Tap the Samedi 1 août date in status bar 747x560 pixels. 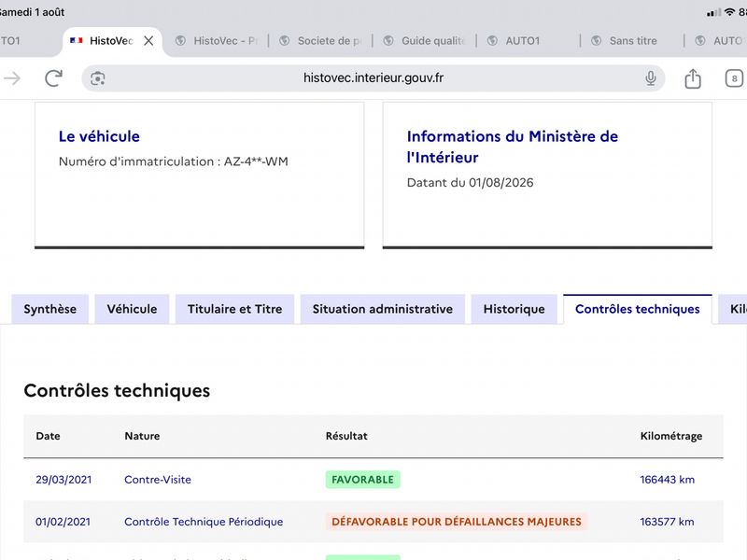tap(32, 12)
